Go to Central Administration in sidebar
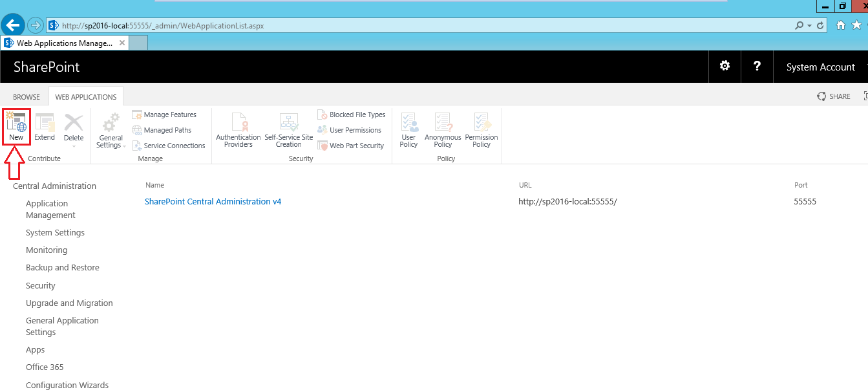This screenshot has width=868, height=392. pyautogui.click(x=54, y=186)
